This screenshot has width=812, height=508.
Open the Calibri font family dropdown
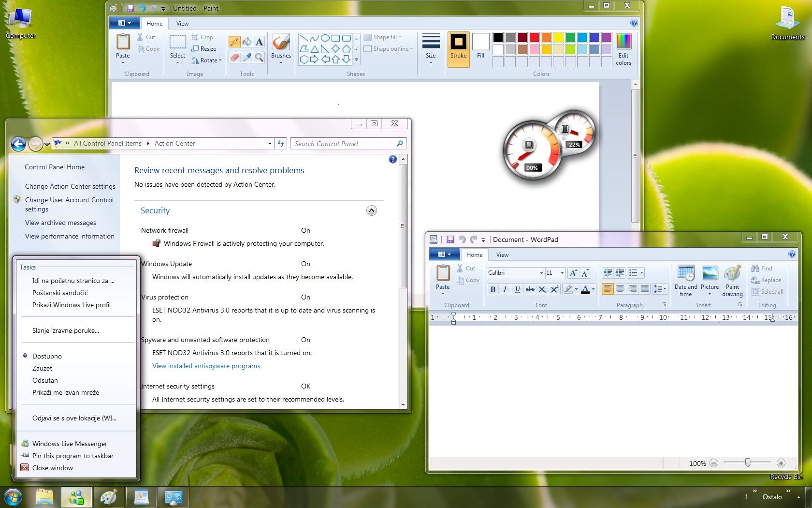pyautogui.click(x=541, y=273)
